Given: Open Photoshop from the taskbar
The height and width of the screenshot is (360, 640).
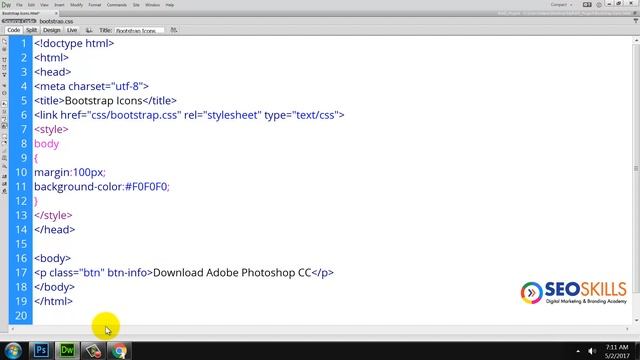Looking at the screenshot, I should tap(41, 351).
